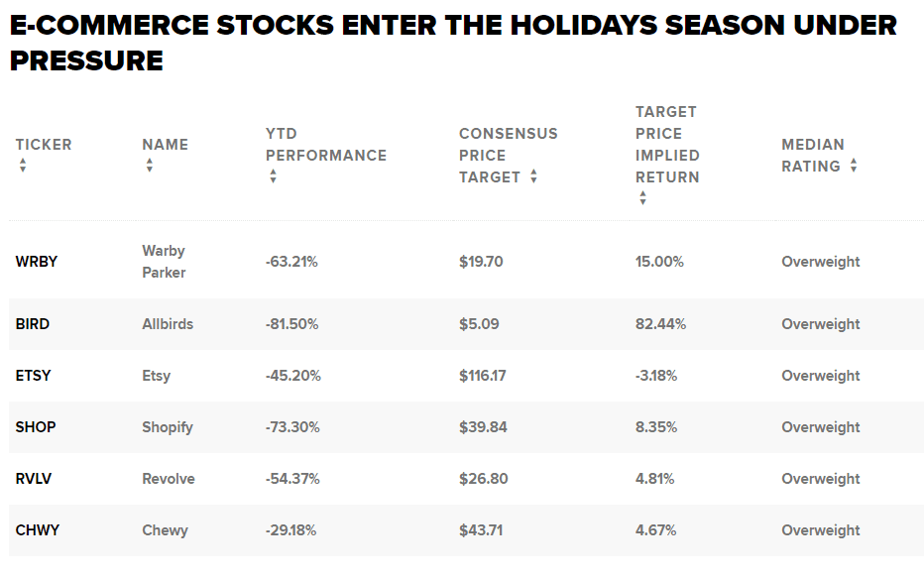Sort by Target Price Implied Return arrows
The image size is (924, 577).
point(642,198)
